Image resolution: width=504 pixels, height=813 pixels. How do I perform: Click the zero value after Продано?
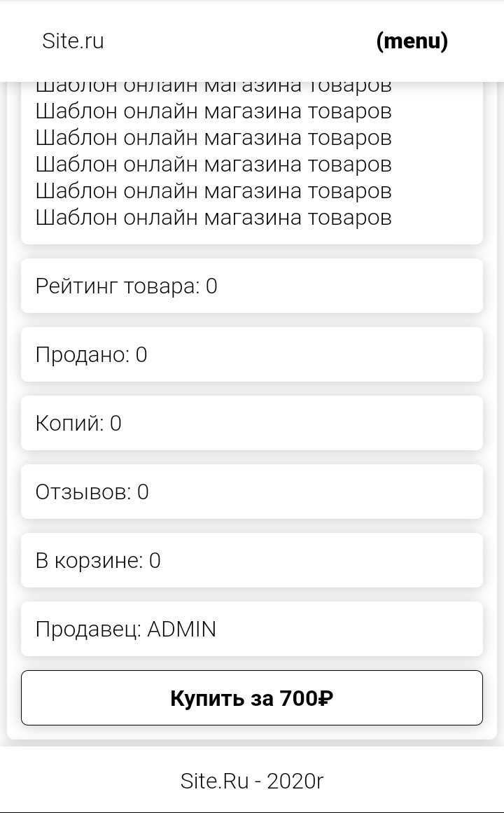point(141,354)
